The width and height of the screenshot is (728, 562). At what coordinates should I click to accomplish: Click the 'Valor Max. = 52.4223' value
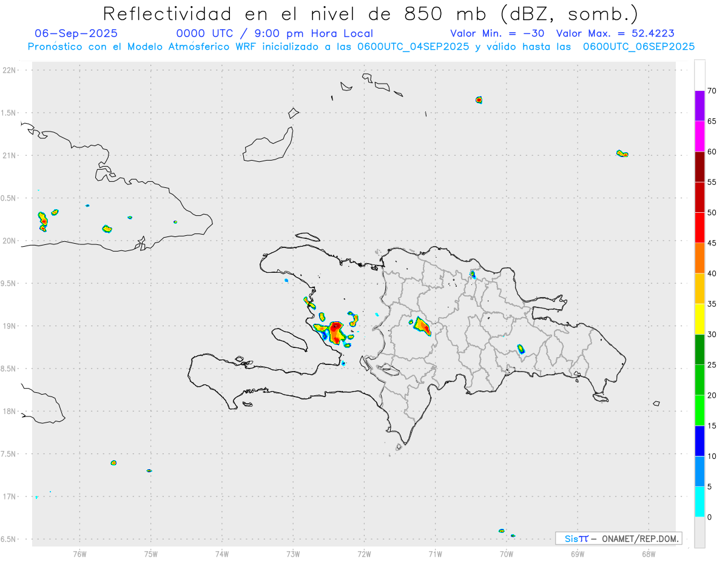615,33
